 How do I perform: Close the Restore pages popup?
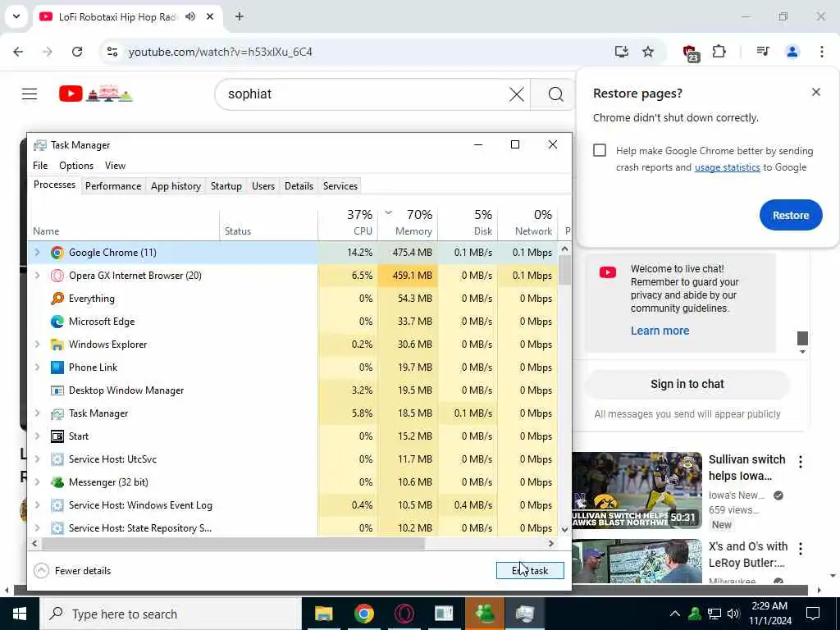(816, 92)
